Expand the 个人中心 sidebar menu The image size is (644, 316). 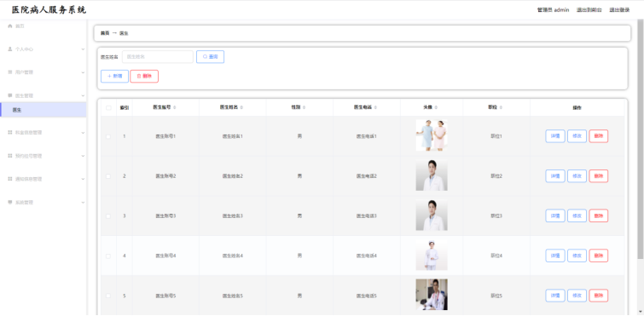pyautogui.click(x=44, y=49)
